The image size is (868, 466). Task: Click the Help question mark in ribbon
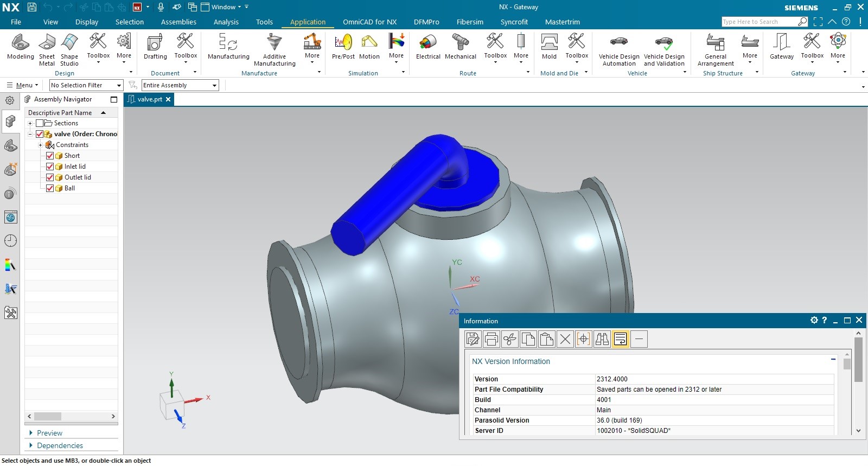tap(846, 22)
